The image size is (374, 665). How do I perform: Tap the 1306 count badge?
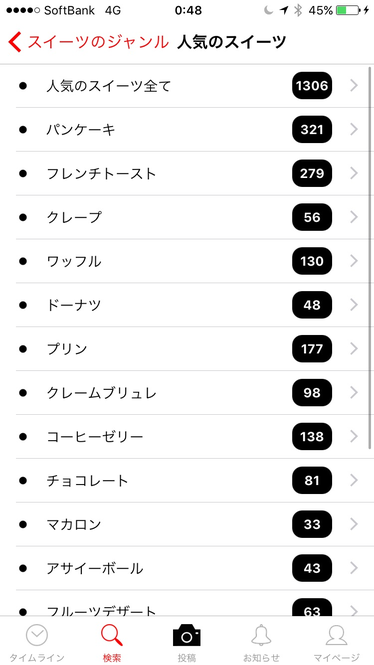click(x=312, y=86)
